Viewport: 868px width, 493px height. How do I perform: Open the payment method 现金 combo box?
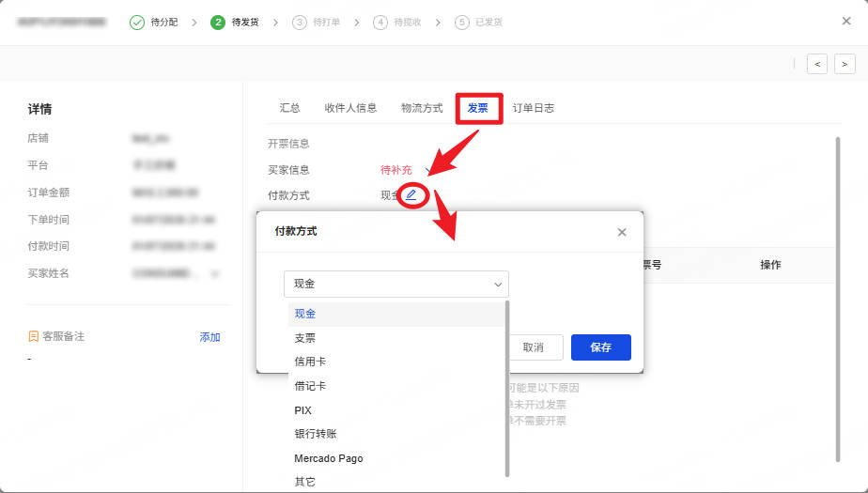[x=395, y=284]
